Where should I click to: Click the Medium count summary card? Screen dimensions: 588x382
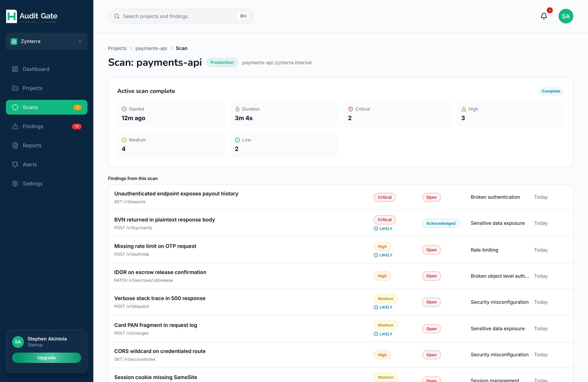point(171,145)
